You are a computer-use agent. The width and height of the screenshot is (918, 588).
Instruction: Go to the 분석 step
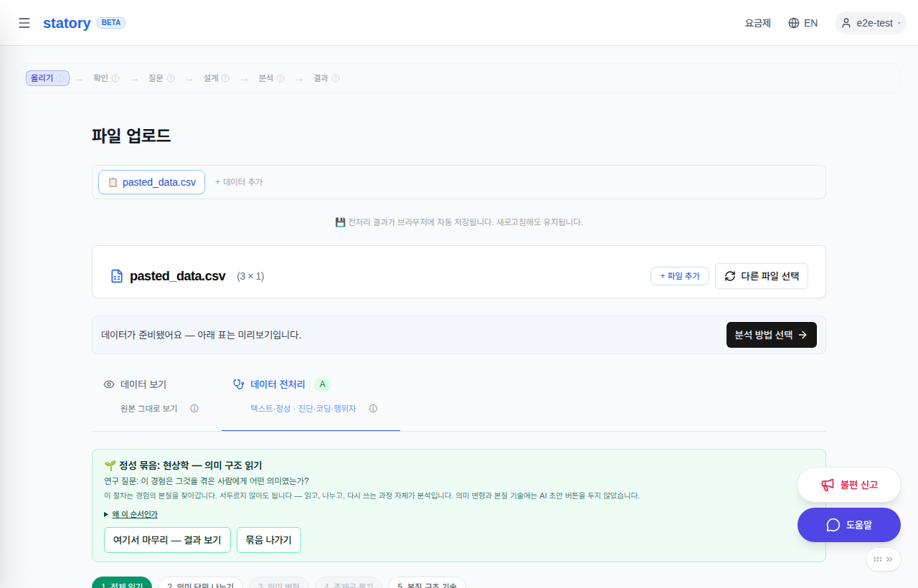(266, 78)
